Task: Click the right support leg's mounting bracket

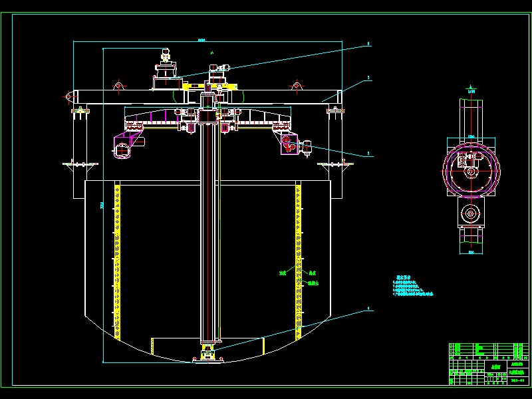Action: (335, 164)
